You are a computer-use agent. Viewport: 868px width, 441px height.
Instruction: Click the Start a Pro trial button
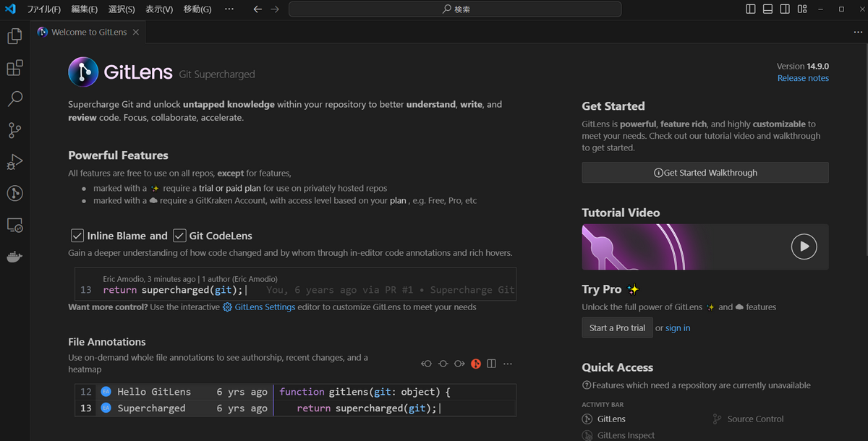[617, 327]
